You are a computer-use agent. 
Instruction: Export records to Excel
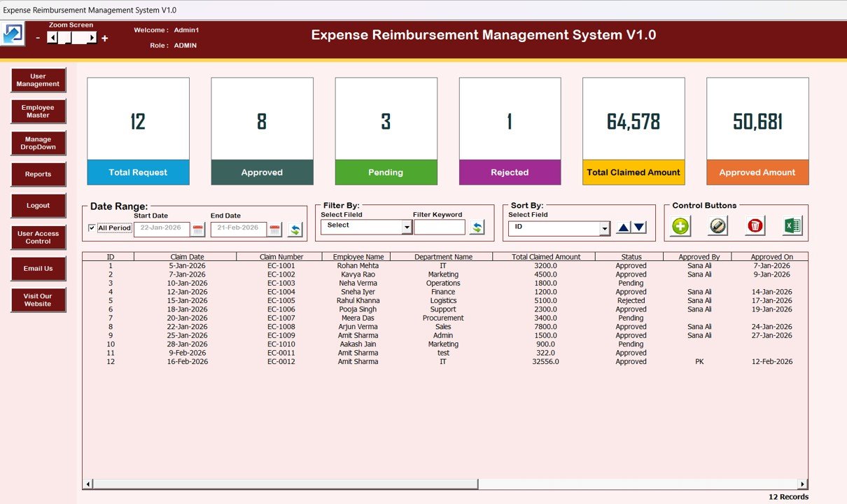792,225
